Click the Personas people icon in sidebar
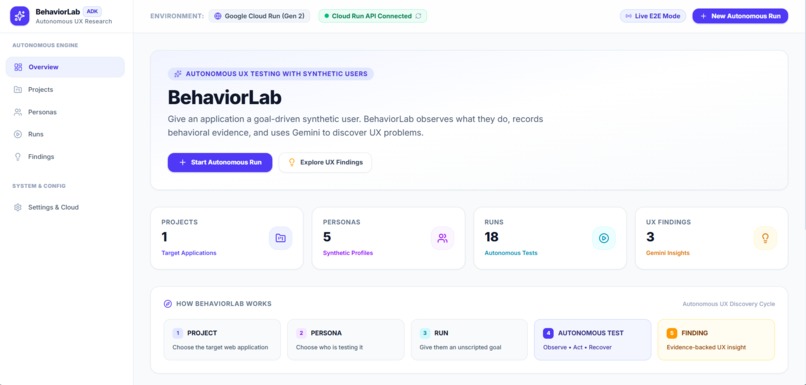The height and width of the screenshot is (385, 806). pyautogui.click(x=18, y=112)
